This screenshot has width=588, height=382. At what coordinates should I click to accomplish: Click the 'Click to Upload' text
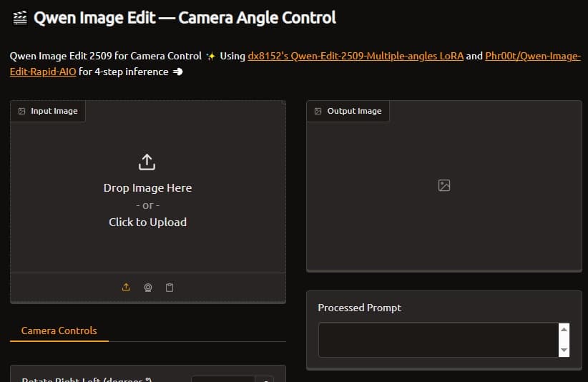click(147, 222)
